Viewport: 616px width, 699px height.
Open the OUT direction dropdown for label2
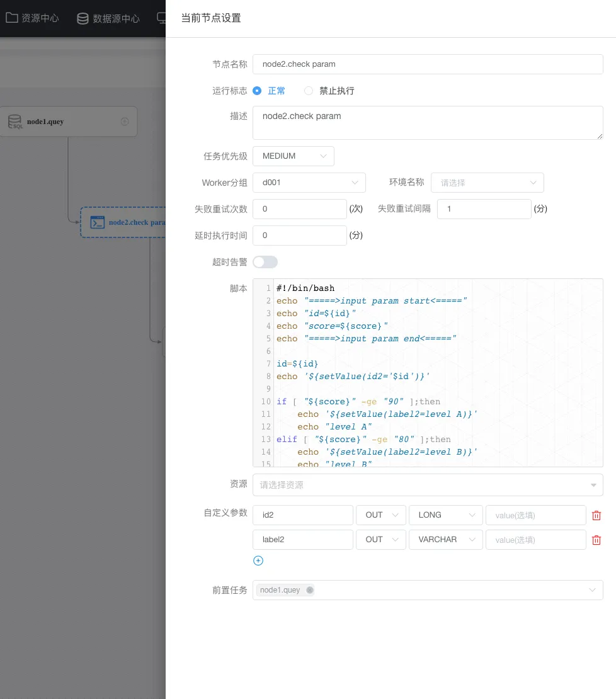click(381, 540)
